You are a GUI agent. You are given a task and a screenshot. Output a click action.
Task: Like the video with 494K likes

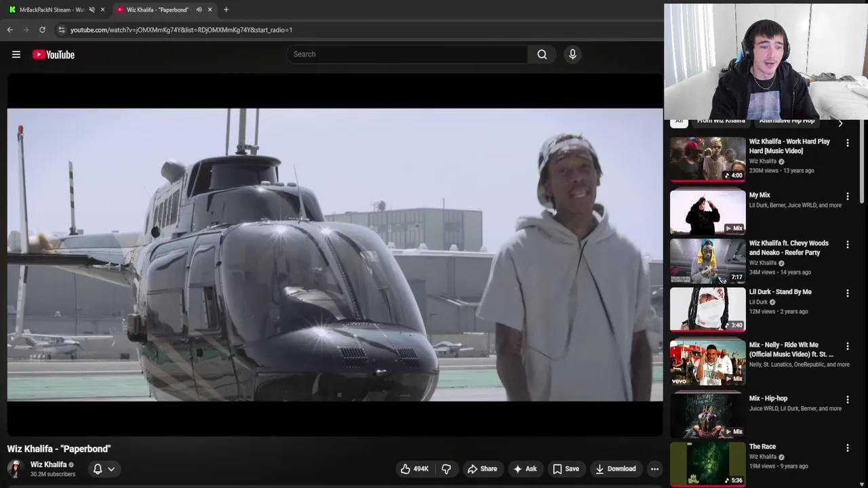(x=414, y=468)
